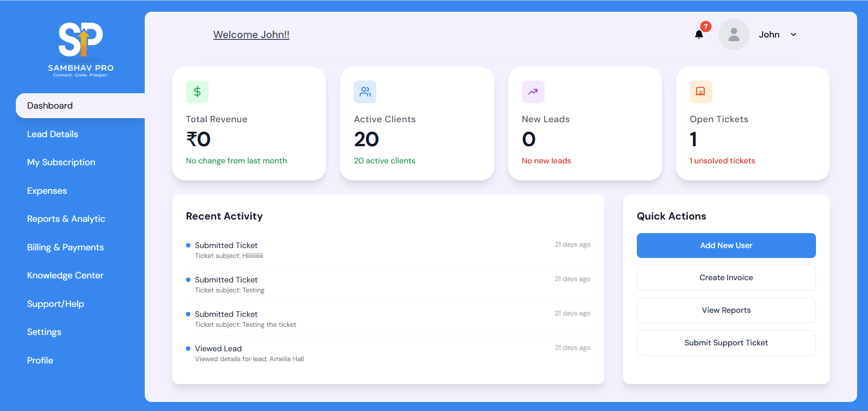The height and width of the screenshot is (411, 868).
Task: Click the Open Tickets ticket icon
Action: point(701,91)
